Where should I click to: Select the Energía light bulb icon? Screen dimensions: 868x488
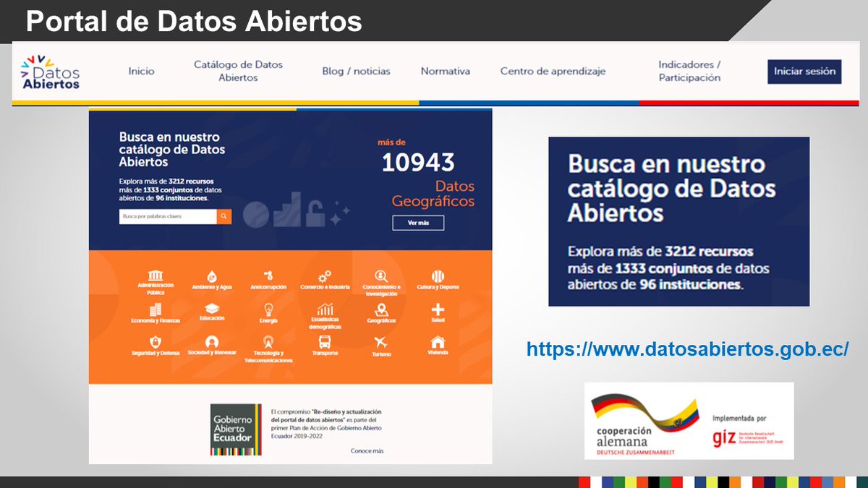tap(268, 309)
